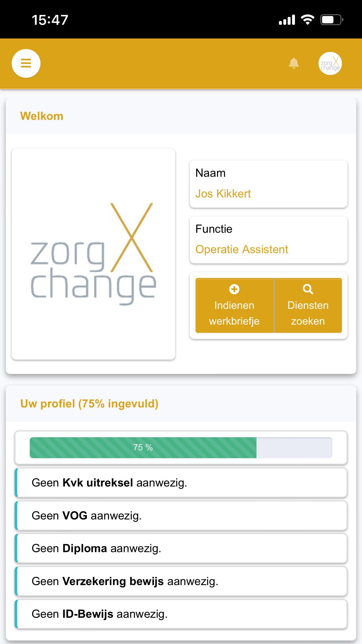Tap the cellular signal bars icon

pyautogui.click(x=287, y=20)
